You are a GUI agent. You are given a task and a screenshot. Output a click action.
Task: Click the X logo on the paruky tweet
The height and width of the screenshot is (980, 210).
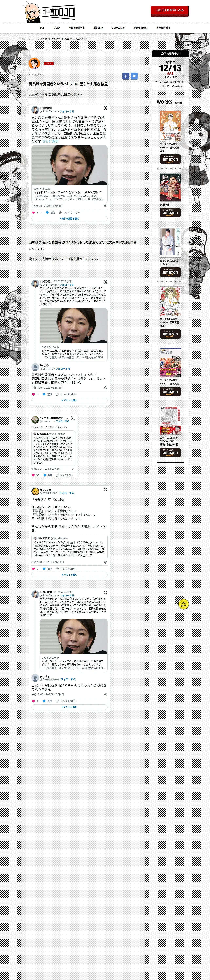[x=105, y=592]
